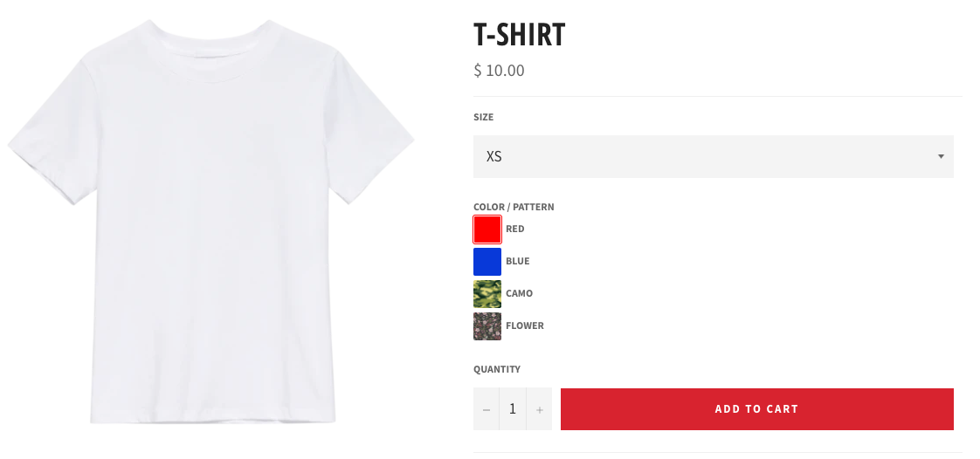Click the RED option label

[x=515, y=229]
